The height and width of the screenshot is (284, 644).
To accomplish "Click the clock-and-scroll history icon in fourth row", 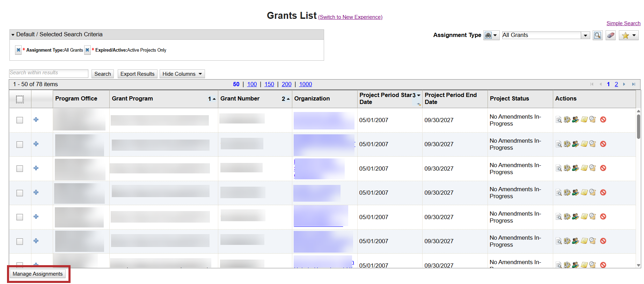I will pos(593,192).
